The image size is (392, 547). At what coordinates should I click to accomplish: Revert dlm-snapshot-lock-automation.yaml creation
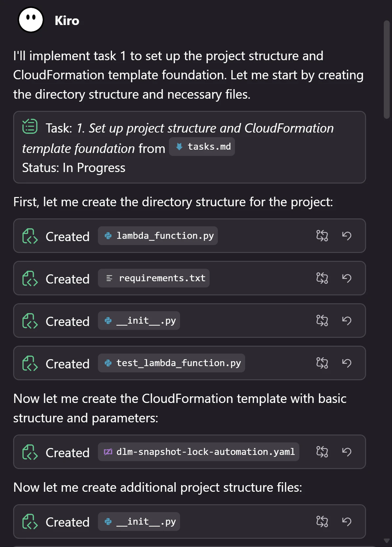[x=347, y=452]
